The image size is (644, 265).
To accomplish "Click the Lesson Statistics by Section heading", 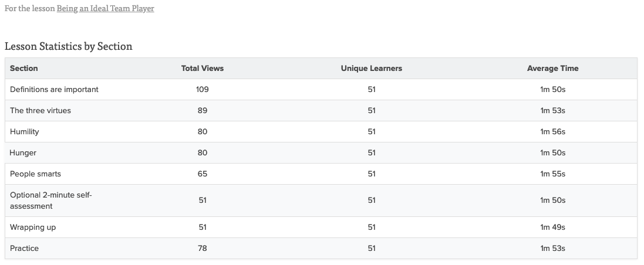I will coord(69,46).
